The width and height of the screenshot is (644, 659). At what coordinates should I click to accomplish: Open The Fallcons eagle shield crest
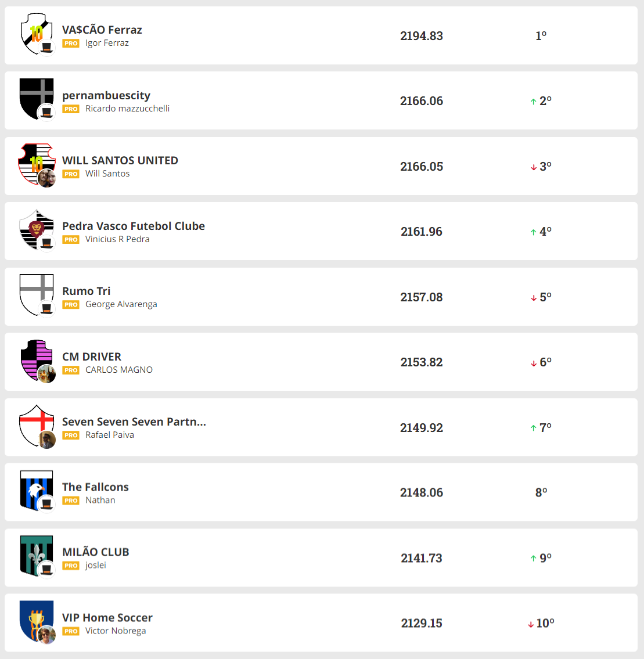click(36, 490)
